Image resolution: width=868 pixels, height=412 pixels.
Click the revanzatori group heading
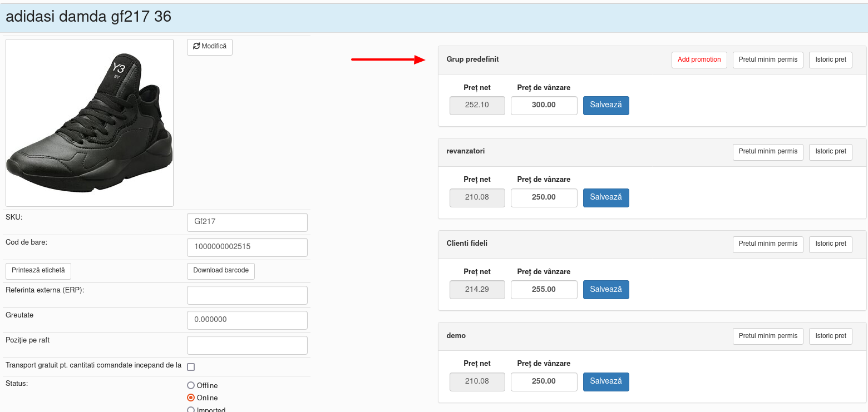point(465,151)
